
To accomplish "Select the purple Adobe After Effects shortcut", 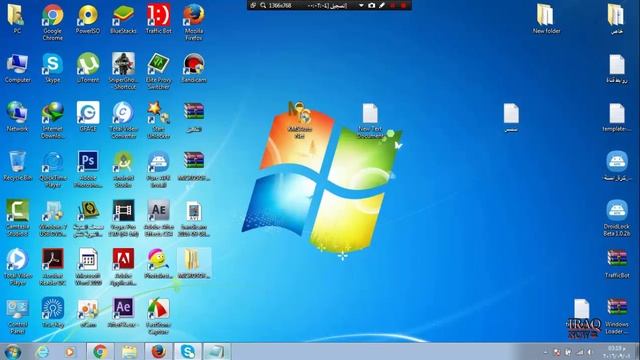I will click(x=123, y=313).
